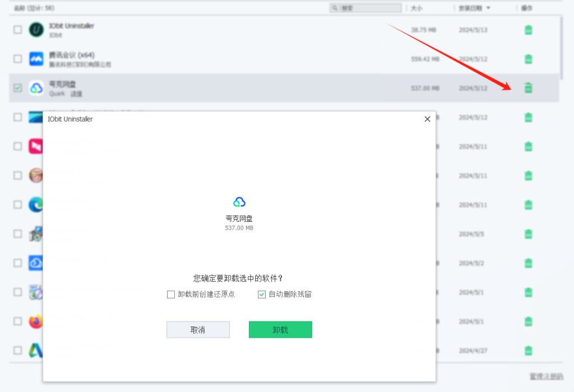Click the 腾讯会议 app icon
The image size is (574, 392).
coord(36,59)
